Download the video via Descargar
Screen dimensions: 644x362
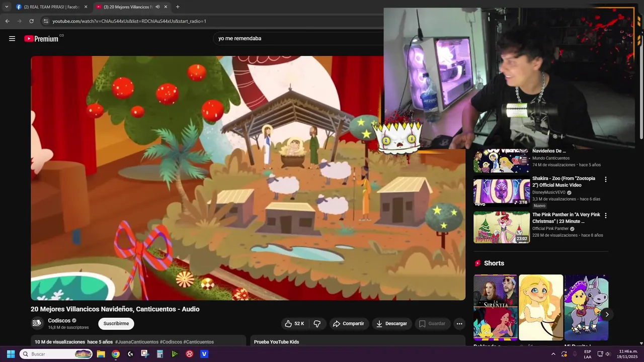point(392,324)
